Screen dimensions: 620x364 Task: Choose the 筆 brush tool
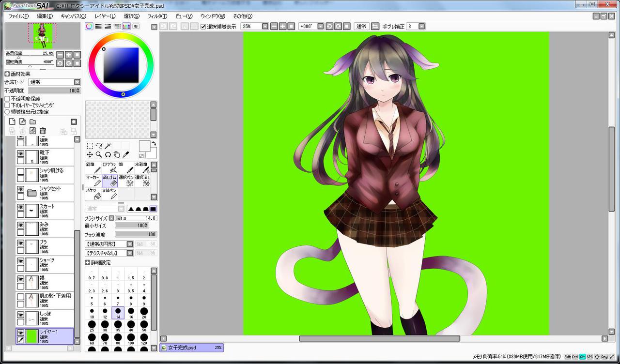126,167
